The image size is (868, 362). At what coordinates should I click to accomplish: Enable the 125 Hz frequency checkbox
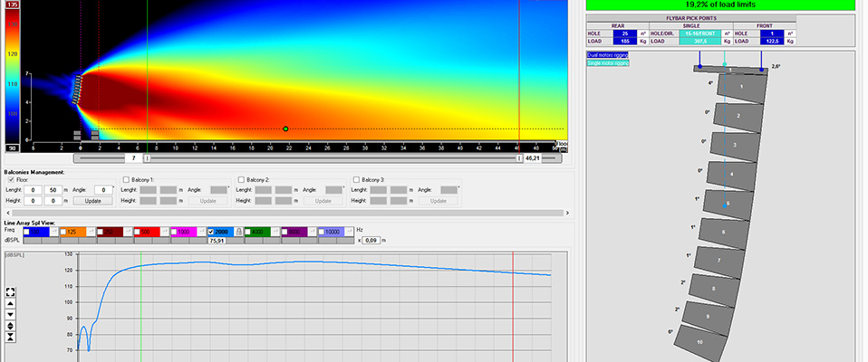click(63, 232)
